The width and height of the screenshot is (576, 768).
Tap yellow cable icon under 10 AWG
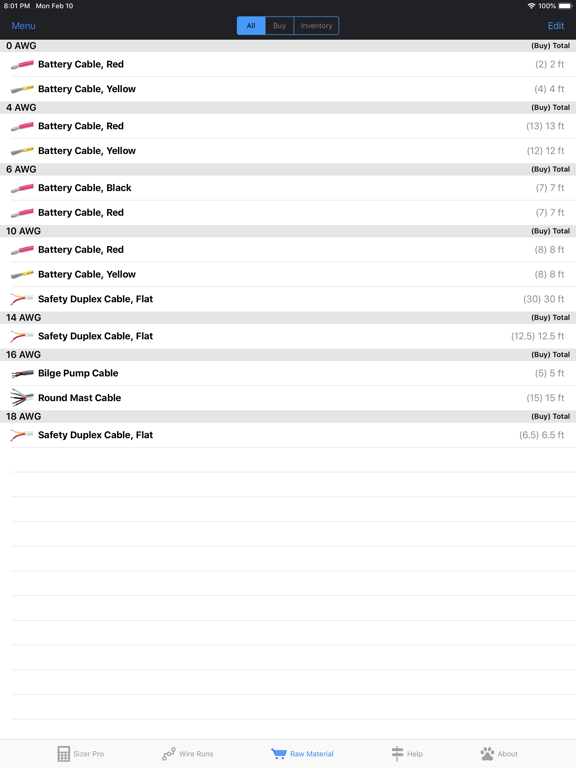[22, 274]
